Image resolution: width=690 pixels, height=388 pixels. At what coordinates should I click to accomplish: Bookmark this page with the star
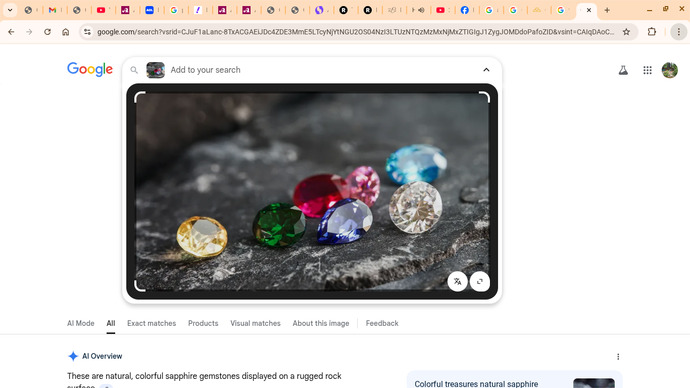coord(626,32)
